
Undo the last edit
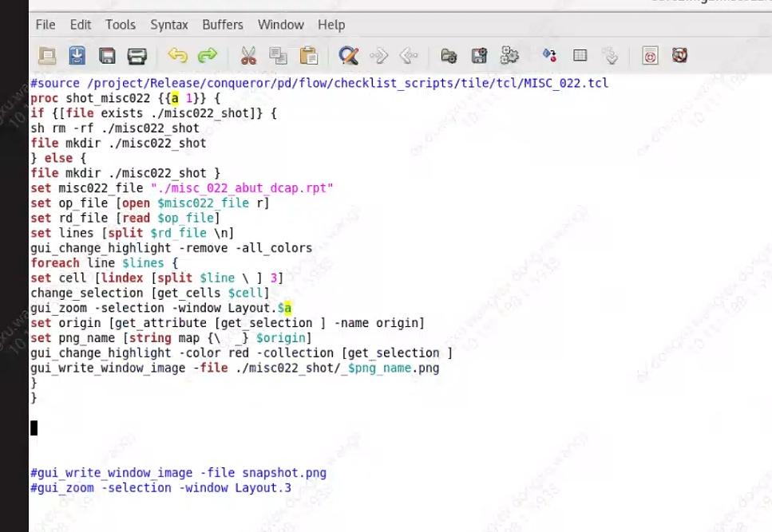177,56
